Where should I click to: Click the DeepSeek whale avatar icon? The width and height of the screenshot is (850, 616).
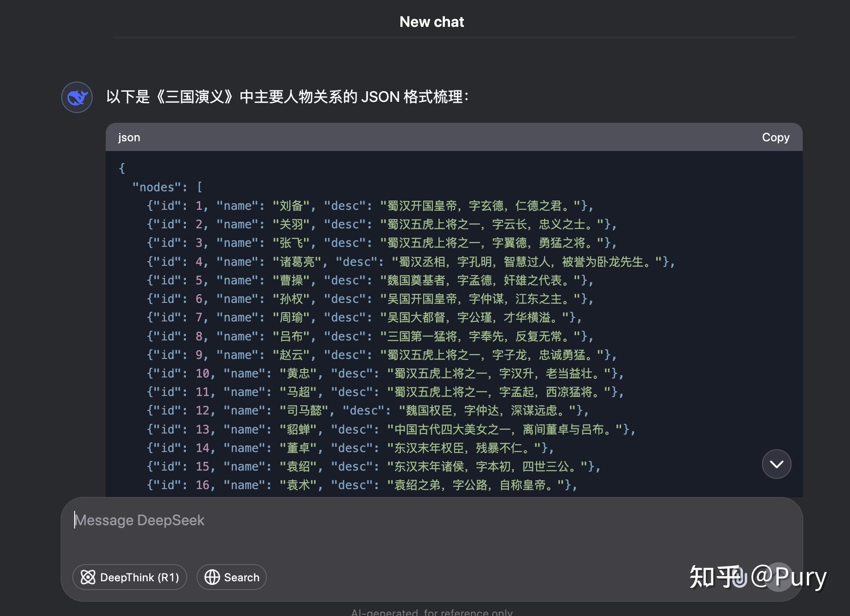pyautogui.click(x=76, y=97)
